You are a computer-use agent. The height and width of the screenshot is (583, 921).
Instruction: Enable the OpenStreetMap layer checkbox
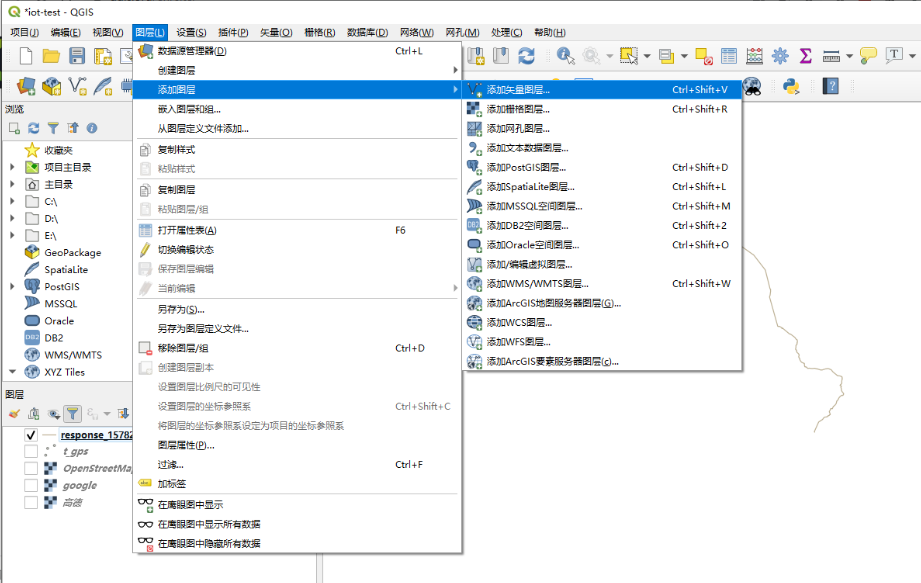[x=31, y=469]
